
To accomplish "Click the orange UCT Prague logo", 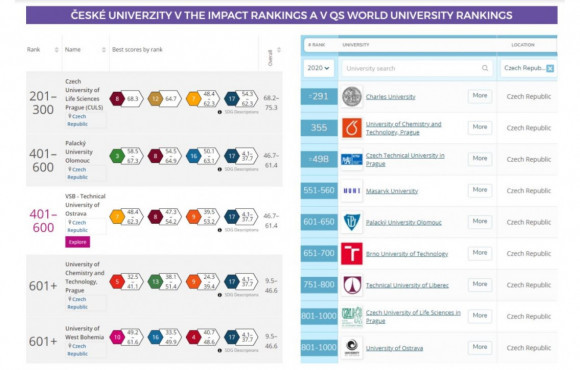I will [x=351, y=128].
